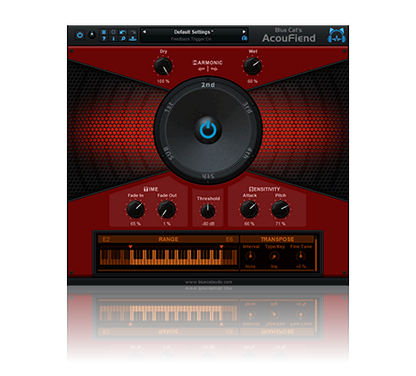
Task: Click the Pitch sensitivity knob
Action: (280, 210)
